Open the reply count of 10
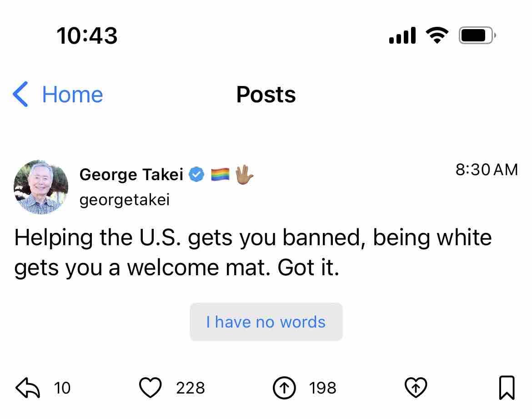 click(x=62, y=388)
